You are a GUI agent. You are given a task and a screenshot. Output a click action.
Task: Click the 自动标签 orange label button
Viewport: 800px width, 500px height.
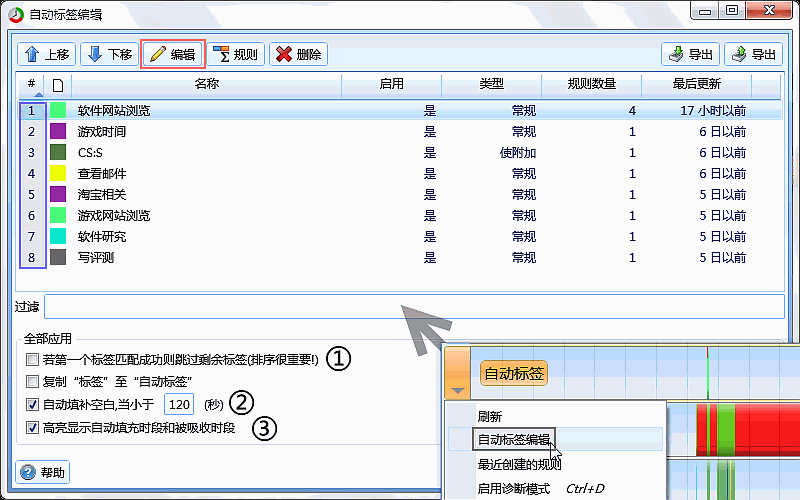pyautogui.click(x=514, y=374)
